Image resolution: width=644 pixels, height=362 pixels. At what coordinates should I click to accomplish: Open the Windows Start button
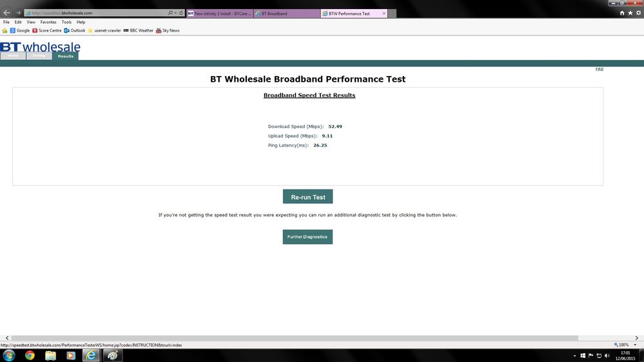(x=9, y=356)
